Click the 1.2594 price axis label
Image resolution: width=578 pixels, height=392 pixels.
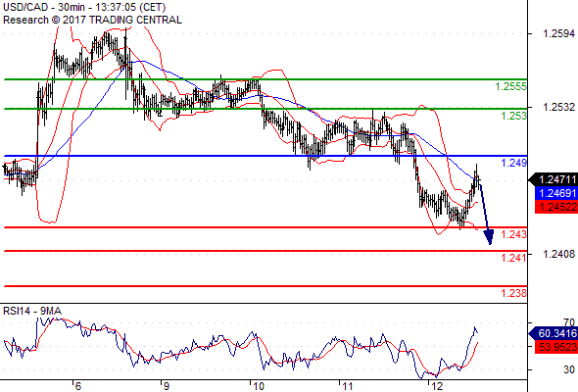[558, 33]
